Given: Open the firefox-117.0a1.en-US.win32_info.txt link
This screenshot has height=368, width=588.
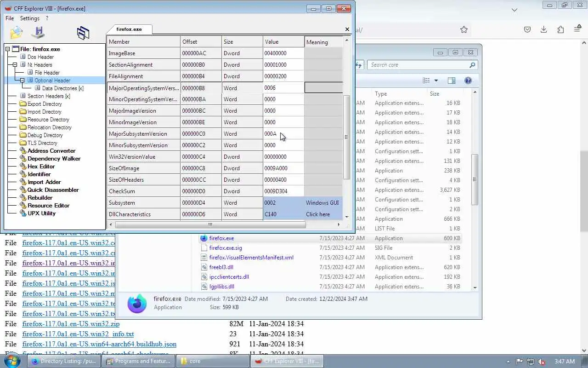Looking at the screenshot, I should [78, 334].
